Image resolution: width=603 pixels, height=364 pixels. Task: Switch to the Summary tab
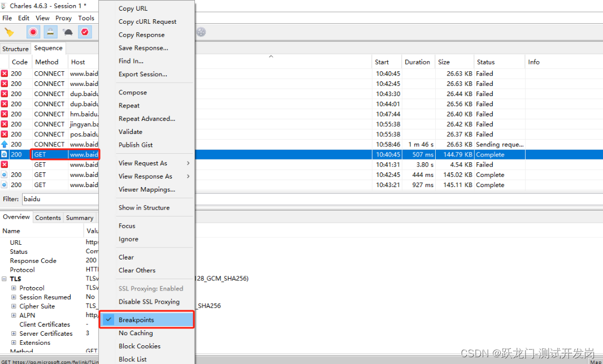(80, 218)
